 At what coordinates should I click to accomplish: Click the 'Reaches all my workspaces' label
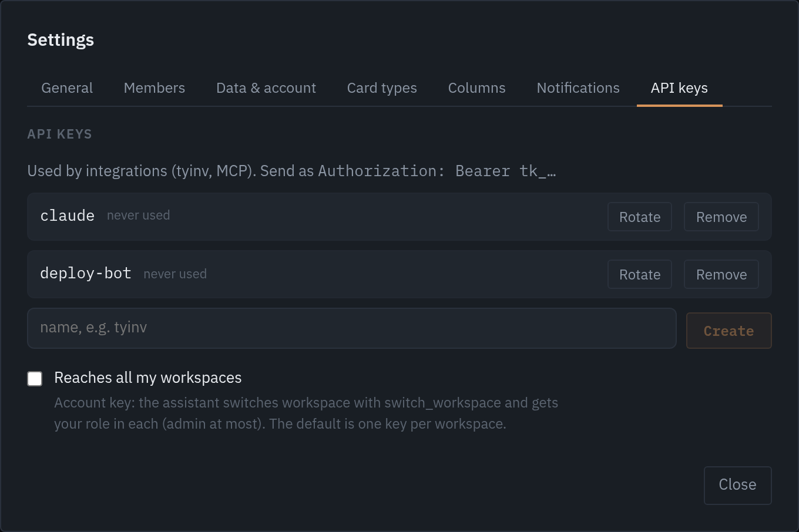(148, 378)
